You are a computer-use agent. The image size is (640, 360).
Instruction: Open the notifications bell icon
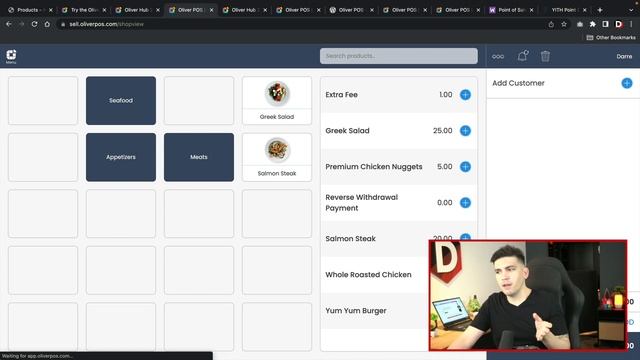[x=523, y=56]
